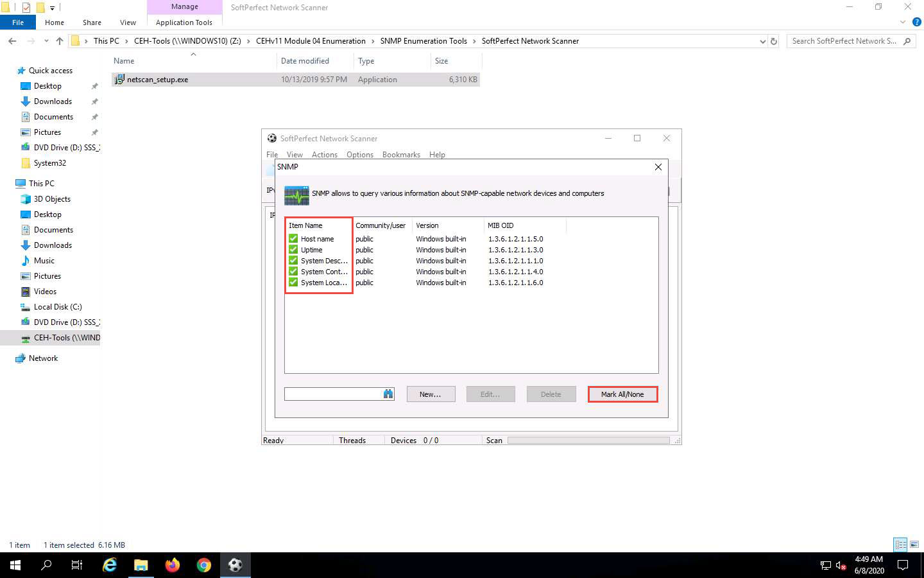Open the Application Tools ribbon tab

(x=184, y=22)
